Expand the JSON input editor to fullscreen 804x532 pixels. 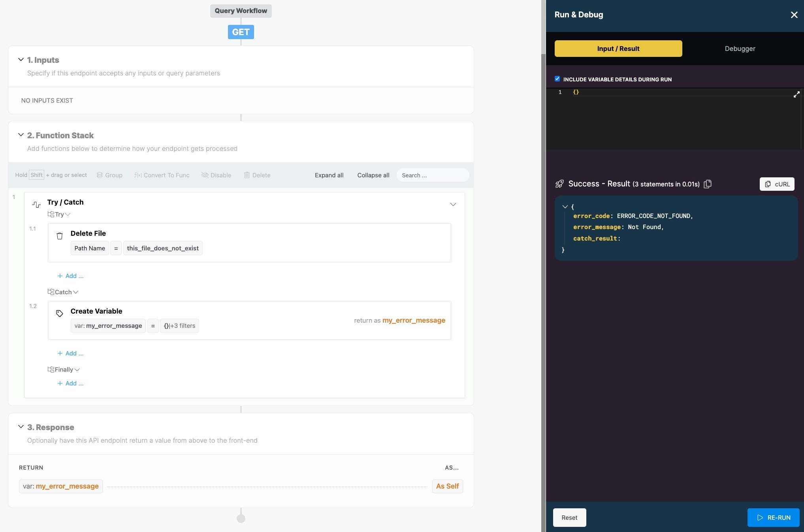click(x=796, y=94)
